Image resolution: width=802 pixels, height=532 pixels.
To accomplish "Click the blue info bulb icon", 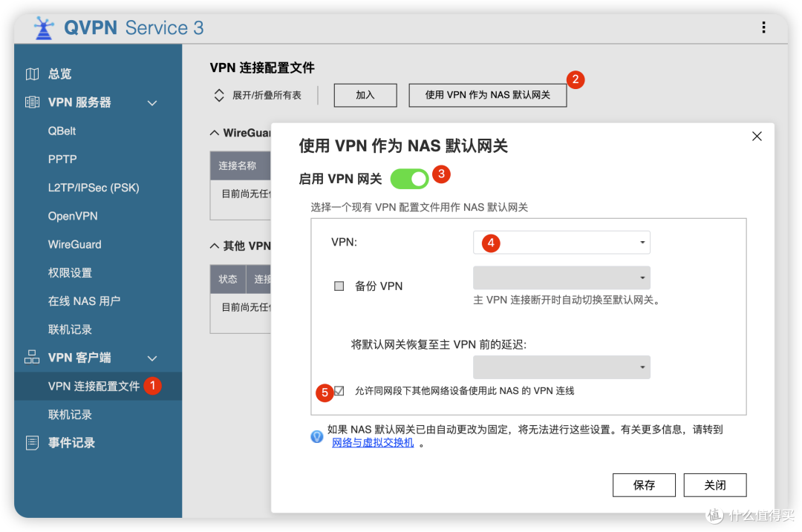I will (x=317, y=436).
